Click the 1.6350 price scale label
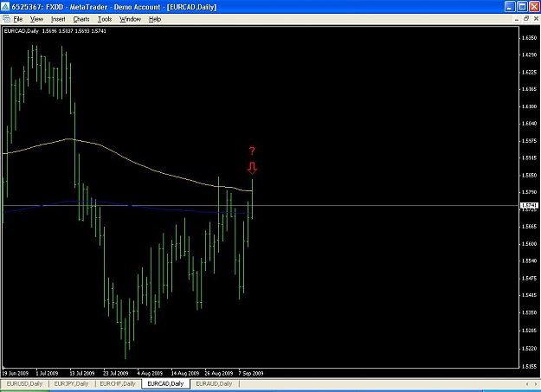The width and height of the screenshot is (541, 392). [x=530, y=37]
